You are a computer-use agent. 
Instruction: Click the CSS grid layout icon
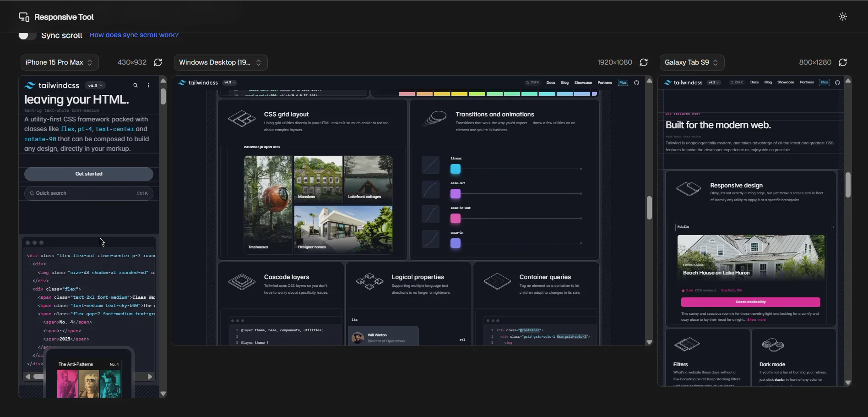pos(242,119)
